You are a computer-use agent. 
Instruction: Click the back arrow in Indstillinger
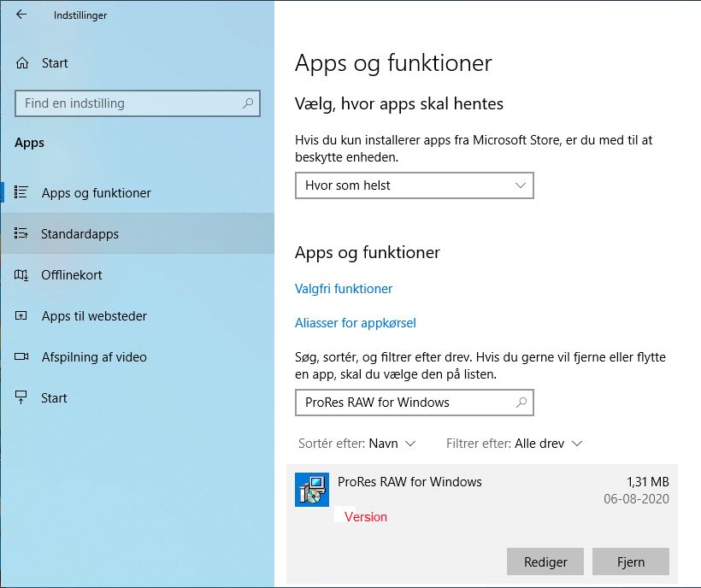click(x=21, y=15)
